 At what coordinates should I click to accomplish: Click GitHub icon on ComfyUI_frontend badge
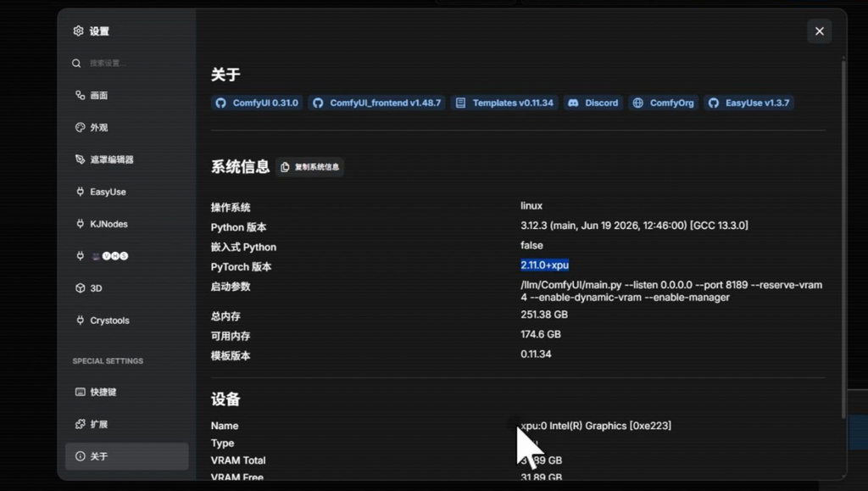click(x=318, y=103)
